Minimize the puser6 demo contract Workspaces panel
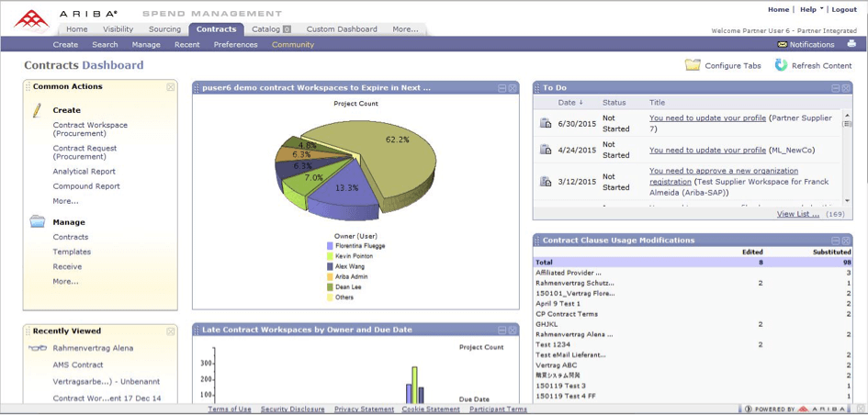The height and width of the screenshot is (415, 868). pos(502,88)
